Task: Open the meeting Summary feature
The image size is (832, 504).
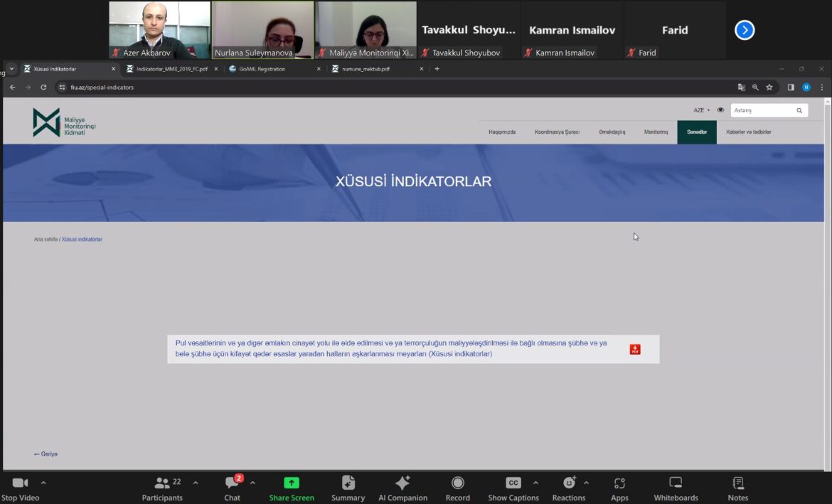Action: pyautogui.click(x=348, y=483)
